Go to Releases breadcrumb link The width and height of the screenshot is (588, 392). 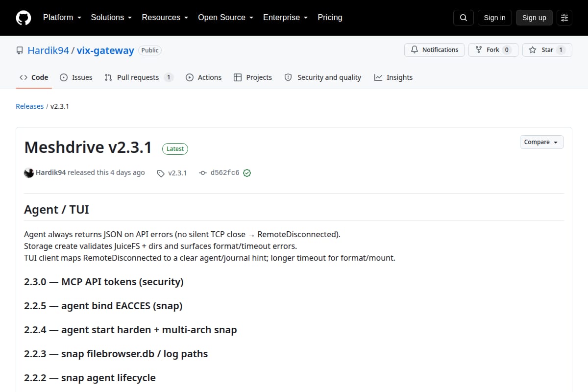tap(29, 106)
